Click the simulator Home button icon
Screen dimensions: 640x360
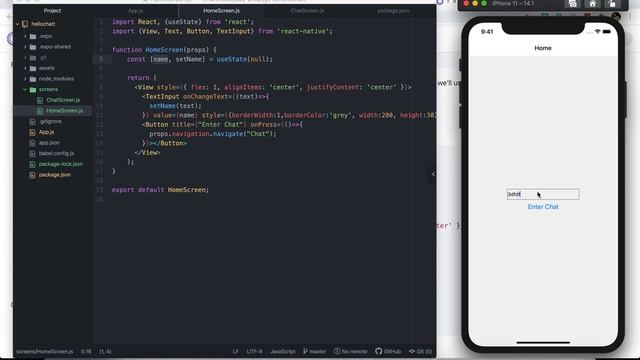pos(593,4)
